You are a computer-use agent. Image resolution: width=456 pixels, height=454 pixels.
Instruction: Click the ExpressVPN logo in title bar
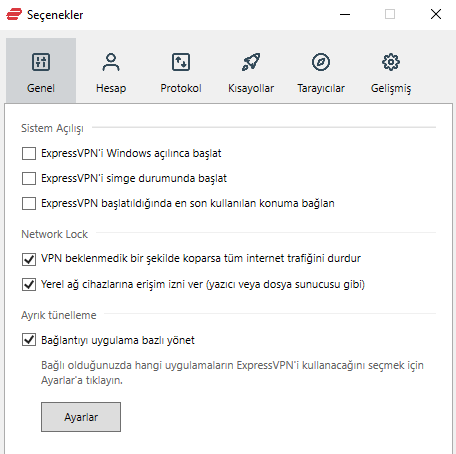(14, 14)
